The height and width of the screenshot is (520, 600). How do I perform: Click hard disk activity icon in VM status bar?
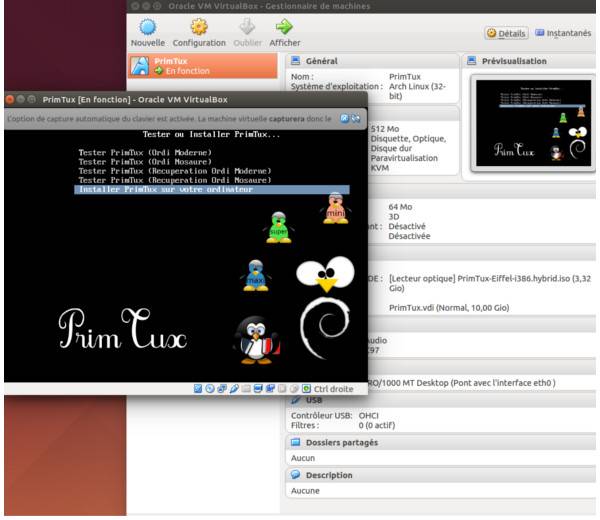[198, 389]
